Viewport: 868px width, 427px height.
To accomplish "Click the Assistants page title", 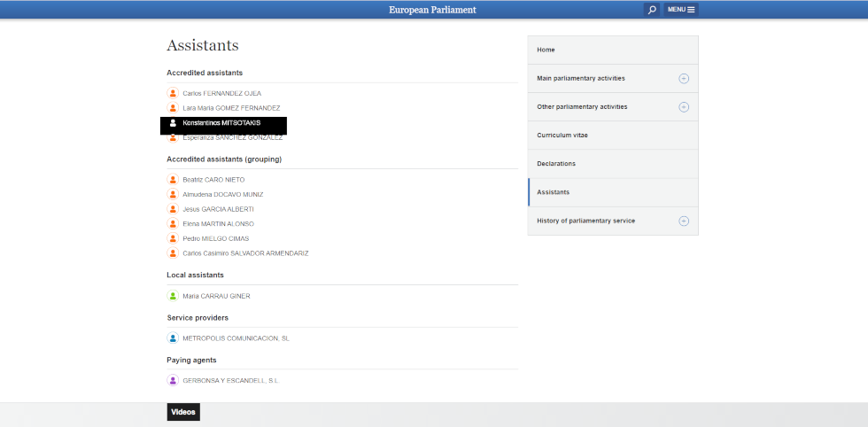I will pyautogui.click(x=203, y=45).
